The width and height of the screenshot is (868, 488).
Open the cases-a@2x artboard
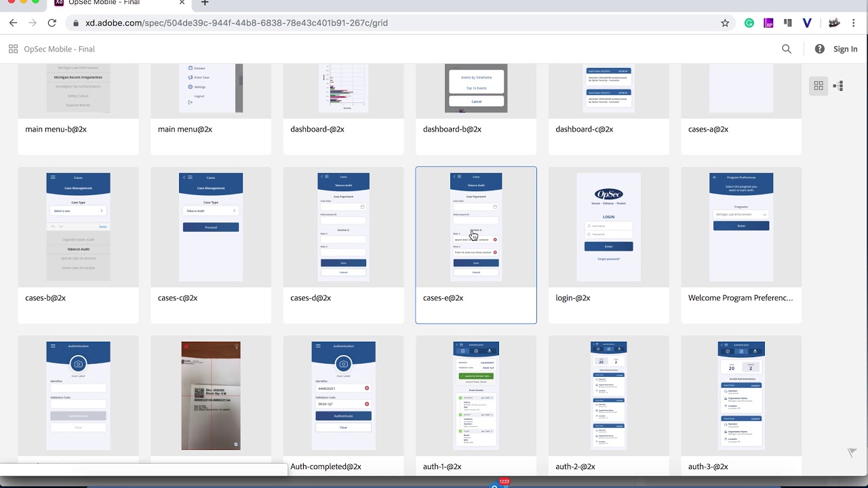[x=741, y=109]
